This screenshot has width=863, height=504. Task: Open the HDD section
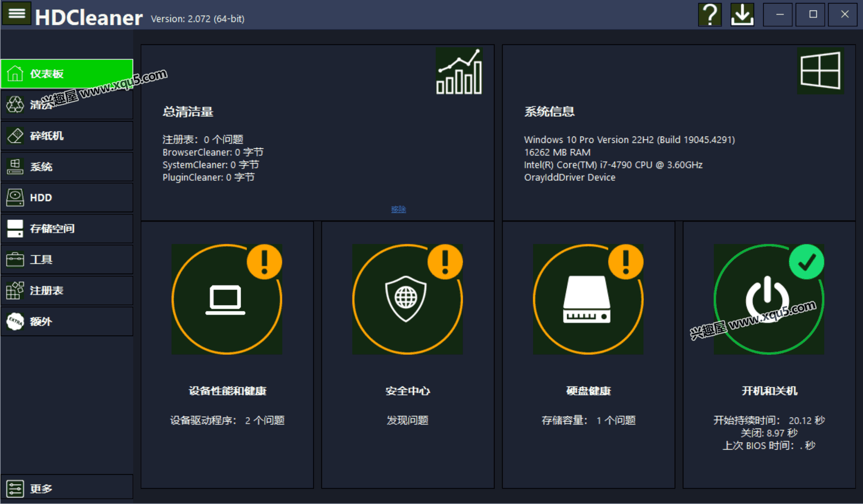(67, 197)
